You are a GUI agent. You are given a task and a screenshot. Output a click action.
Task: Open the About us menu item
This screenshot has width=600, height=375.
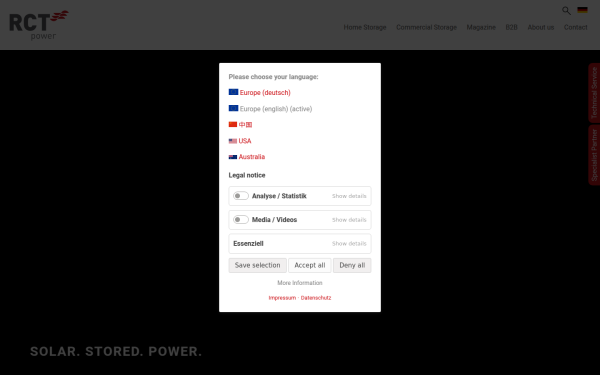tap(541, 27)
